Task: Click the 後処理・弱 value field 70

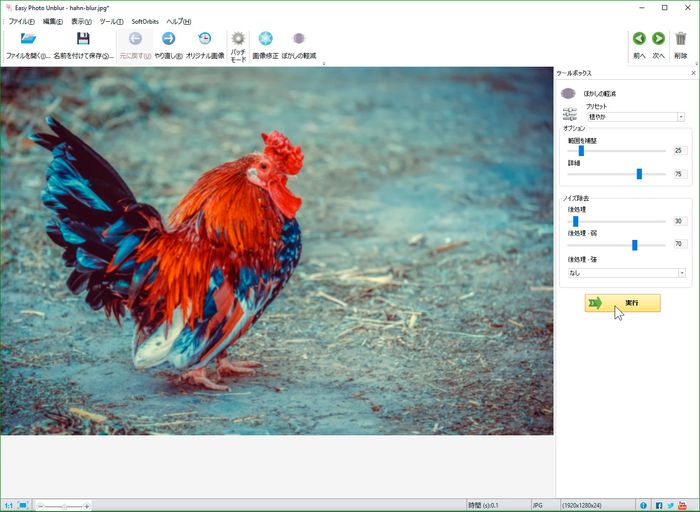Action: coord(680,244)
